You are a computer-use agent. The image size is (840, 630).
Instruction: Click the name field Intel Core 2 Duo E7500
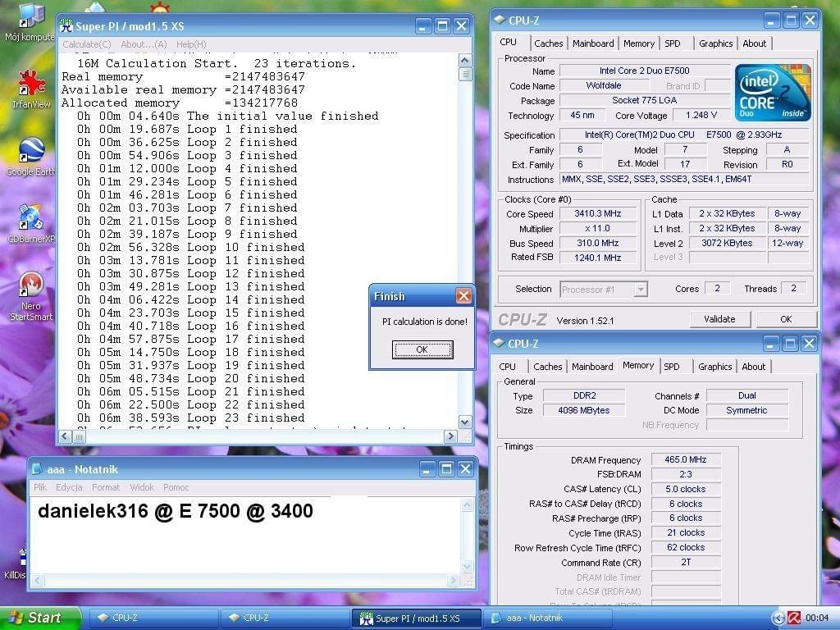[645, 71]
